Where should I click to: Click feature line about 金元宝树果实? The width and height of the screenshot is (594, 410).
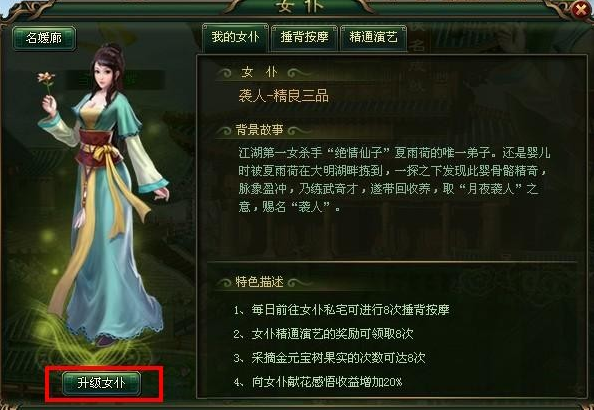coord(330,358)
